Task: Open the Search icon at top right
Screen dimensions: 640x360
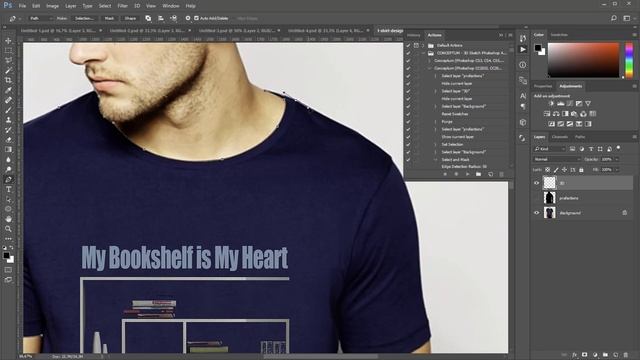Action: click(x=613, y=18)
